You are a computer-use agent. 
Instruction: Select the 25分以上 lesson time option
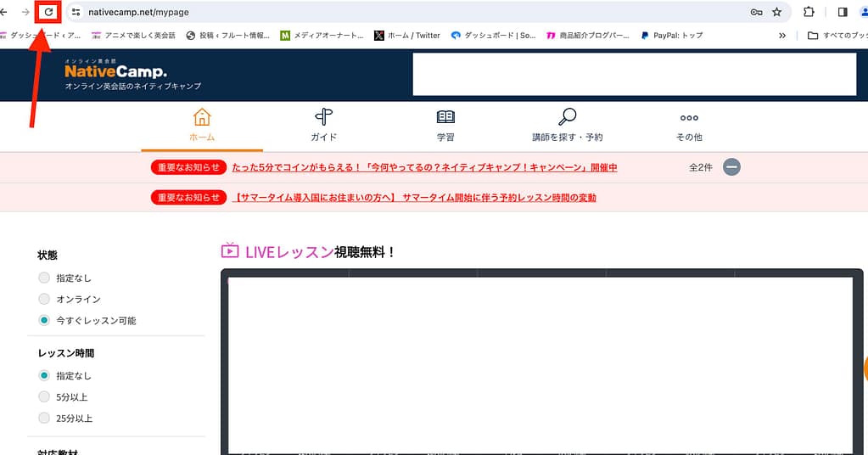point(44,418)
